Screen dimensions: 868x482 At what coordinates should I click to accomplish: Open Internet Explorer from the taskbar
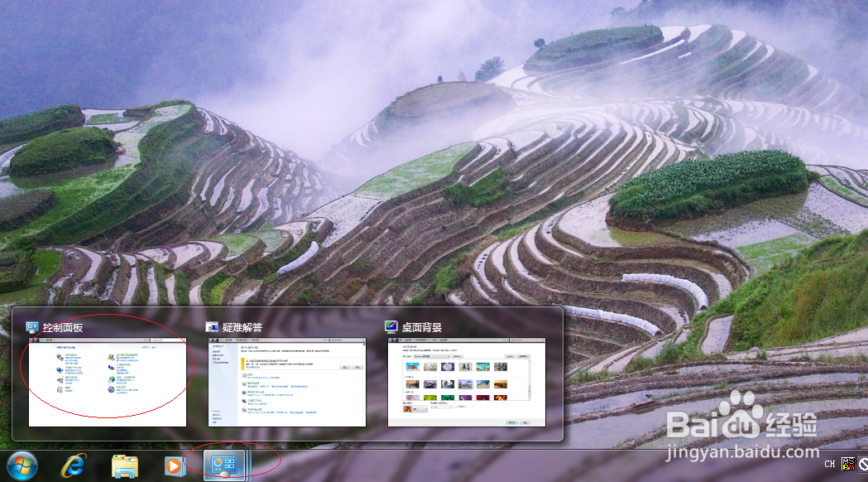coord(72,465)
